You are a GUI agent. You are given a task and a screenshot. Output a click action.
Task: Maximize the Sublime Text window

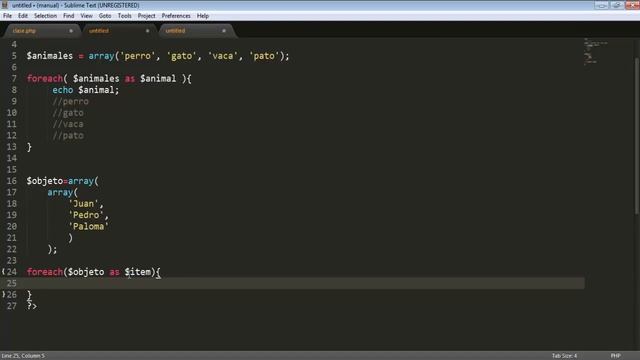point(617,5)
